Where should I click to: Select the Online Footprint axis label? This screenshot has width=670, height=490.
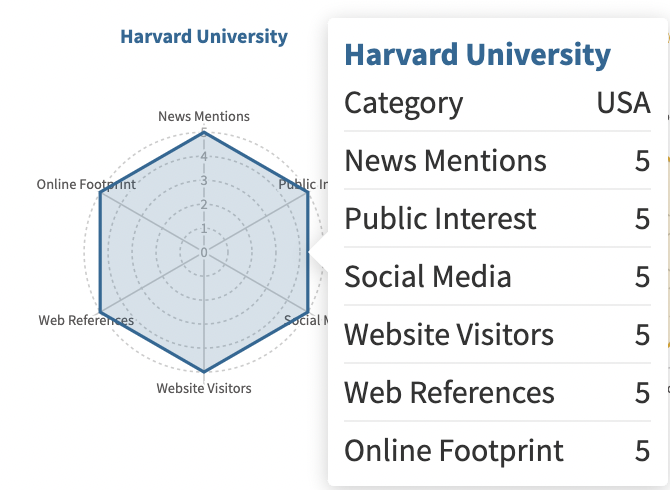coord(86,184)
